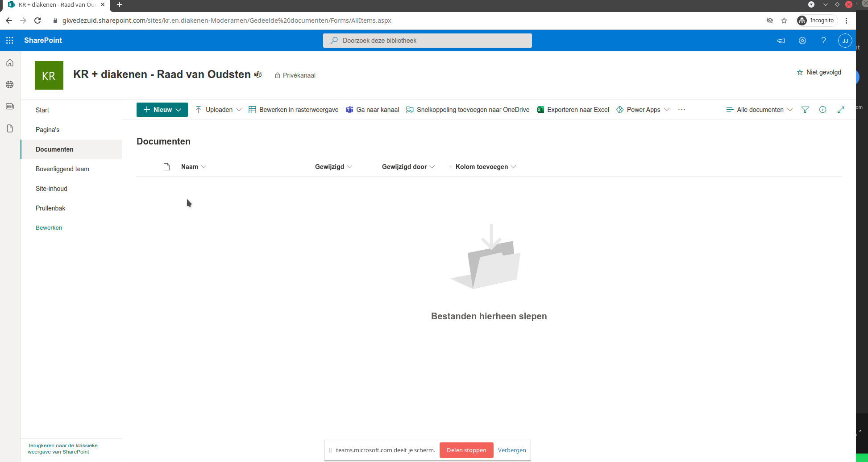Click the file type column header icon

click(166, 167)
